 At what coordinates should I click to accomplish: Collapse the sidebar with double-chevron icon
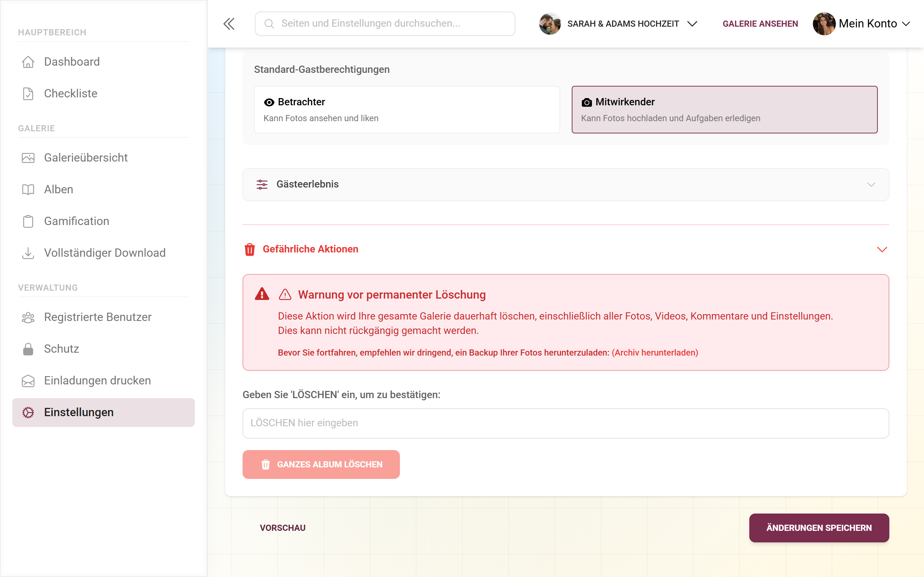[229, 24]
